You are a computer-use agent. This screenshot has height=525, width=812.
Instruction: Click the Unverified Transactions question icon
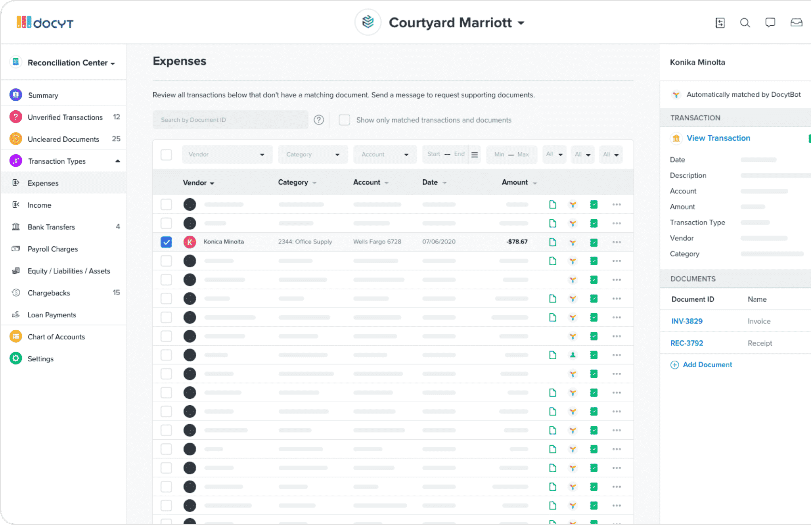[15, 117]
